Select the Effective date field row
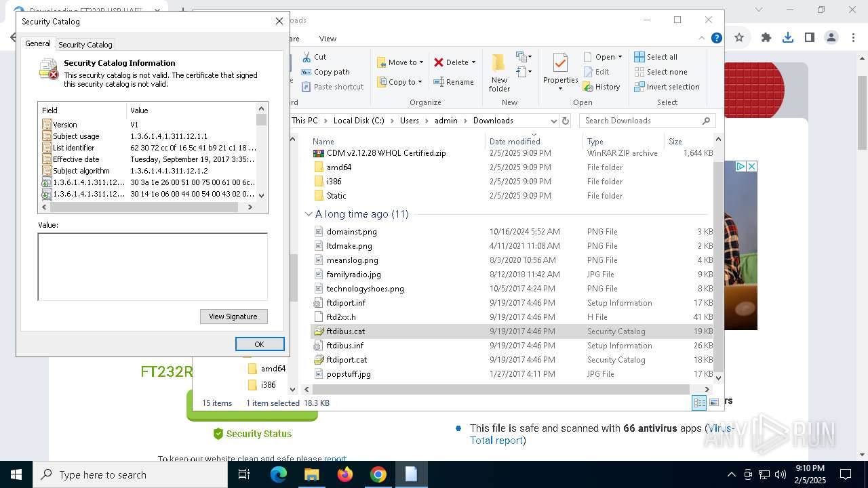868x488 pixels. tap(149, 159)
